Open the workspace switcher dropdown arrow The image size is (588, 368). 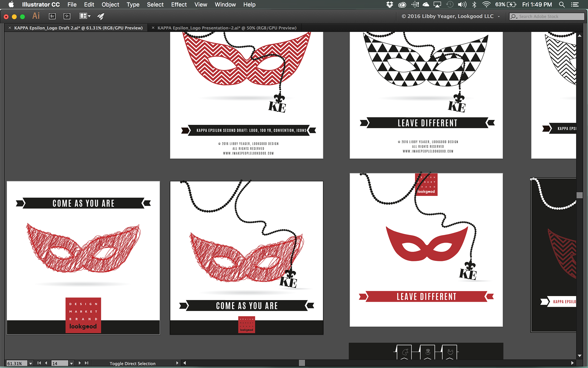(x=499, y=17)
